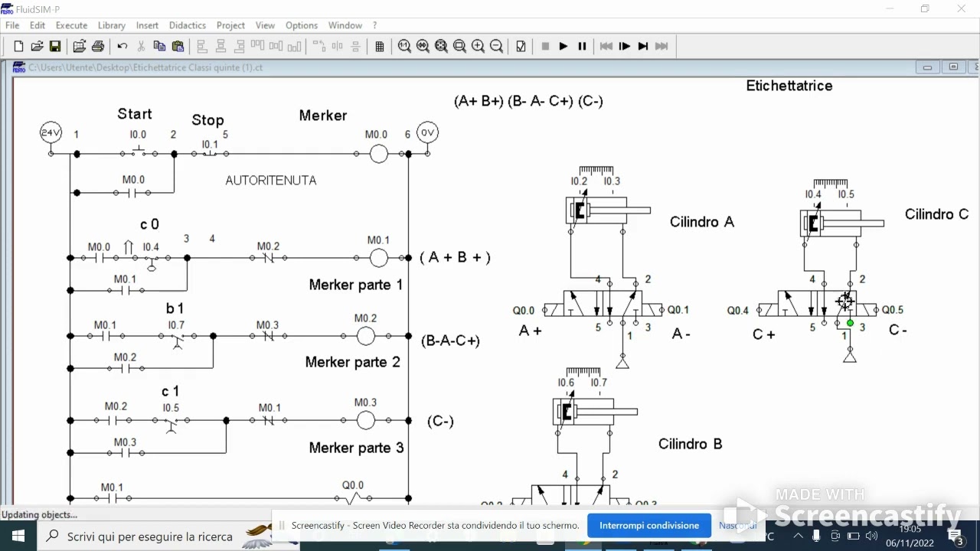Fit the circuit to window icon
Image resolution: width=980 pixels, height=551 pixels.
click(441, 47)
